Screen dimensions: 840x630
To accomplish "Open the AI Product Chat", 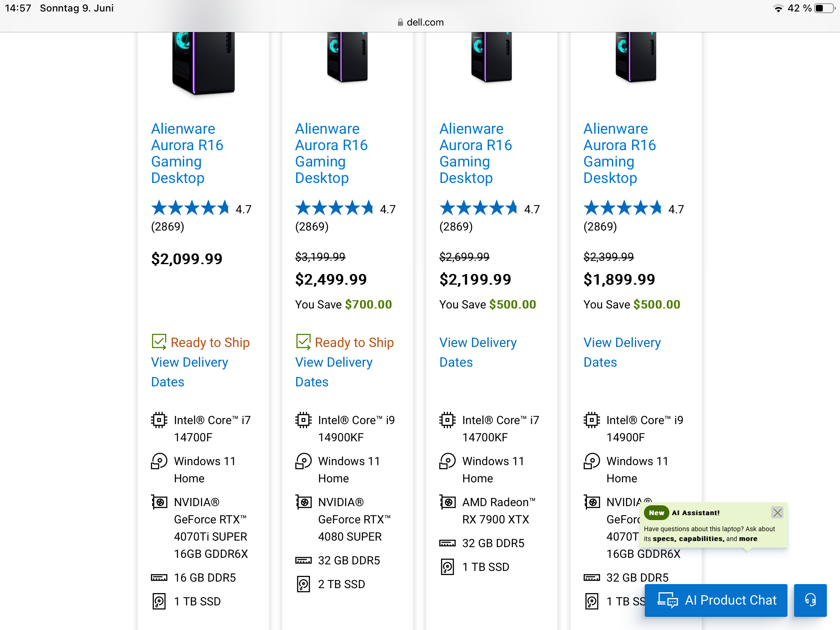I will pos(716,600).
